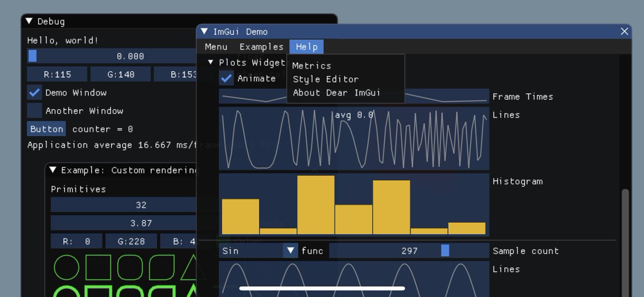This screenshot has width=644, height=297.
Task: Open the Menu menu
Action: coord(216,47)
